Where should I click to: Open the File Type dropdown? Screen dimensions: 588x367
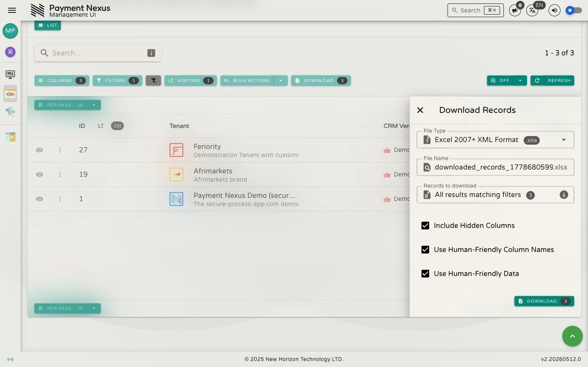495,140
